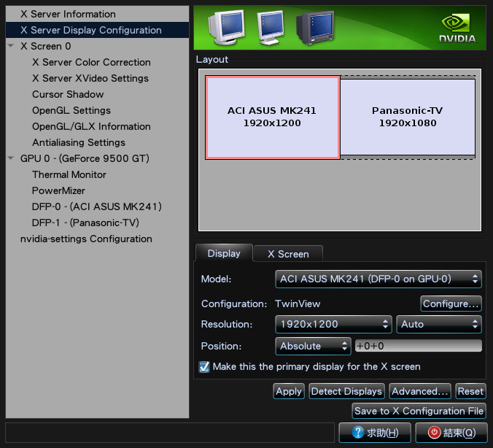Click the empty status bar at bottom
493x448 pixels.
(170, 433)
